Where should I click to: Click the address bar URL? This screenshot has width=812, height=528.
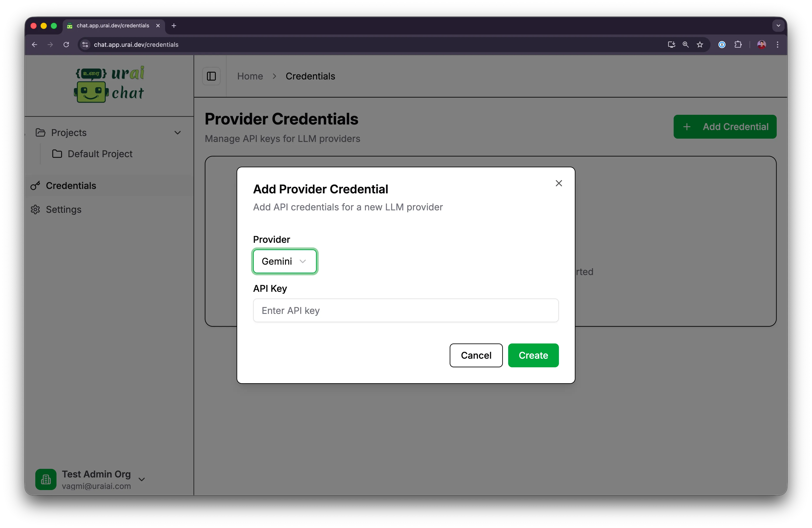coord(136,44)
